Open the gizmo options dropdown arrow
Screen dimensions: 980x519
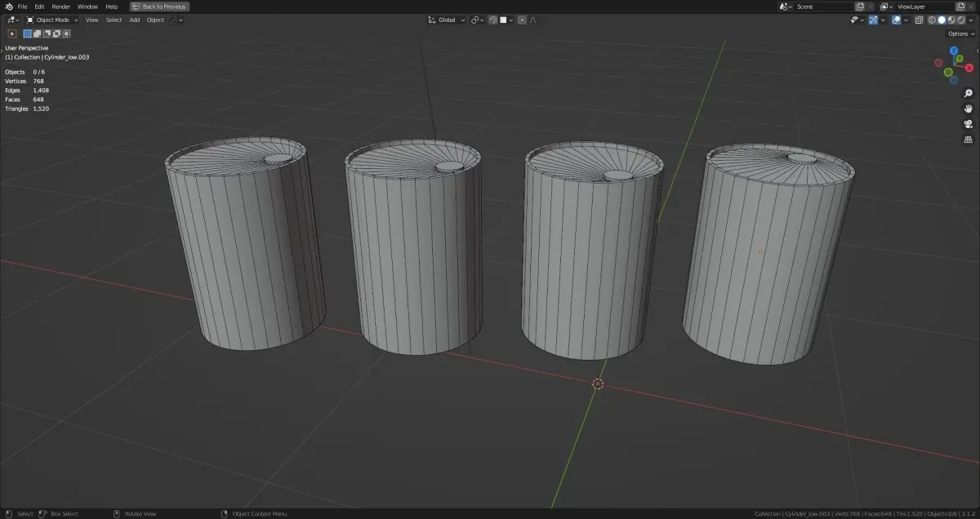[883, 20]
